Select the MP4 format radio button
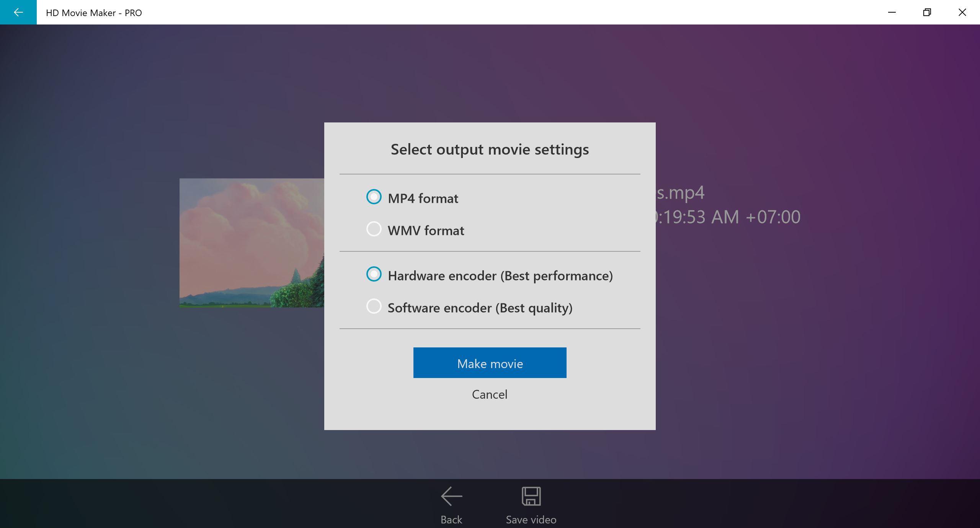980x528 pixels. pyautogui.click(x=374, y=197)
